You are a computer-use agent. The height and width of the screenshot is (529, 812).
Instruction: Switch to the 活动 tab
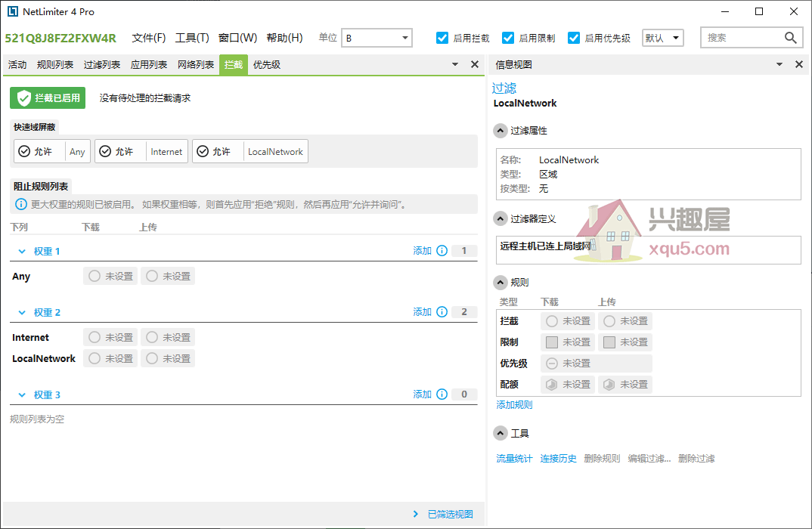click(17, 65)
